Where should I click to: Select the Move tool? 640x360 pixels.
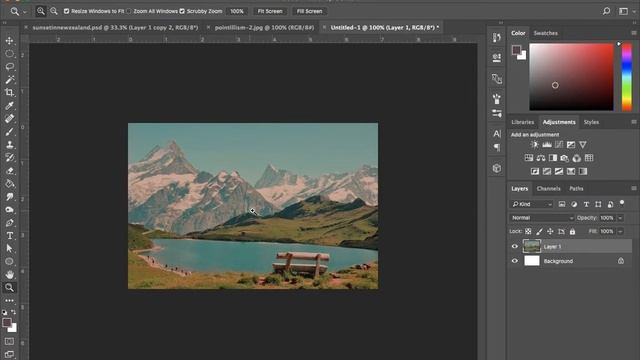click(x=9, y=41)
